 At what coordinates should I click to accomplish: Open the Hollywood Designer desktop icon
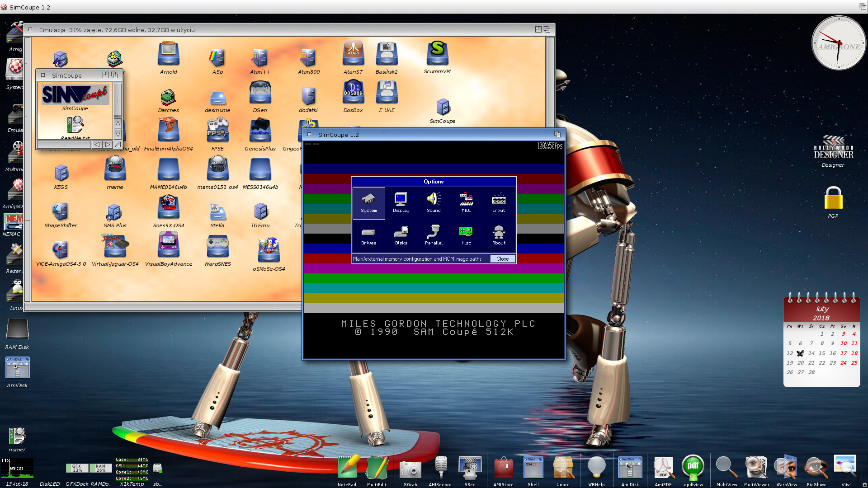tap(833, 152)
